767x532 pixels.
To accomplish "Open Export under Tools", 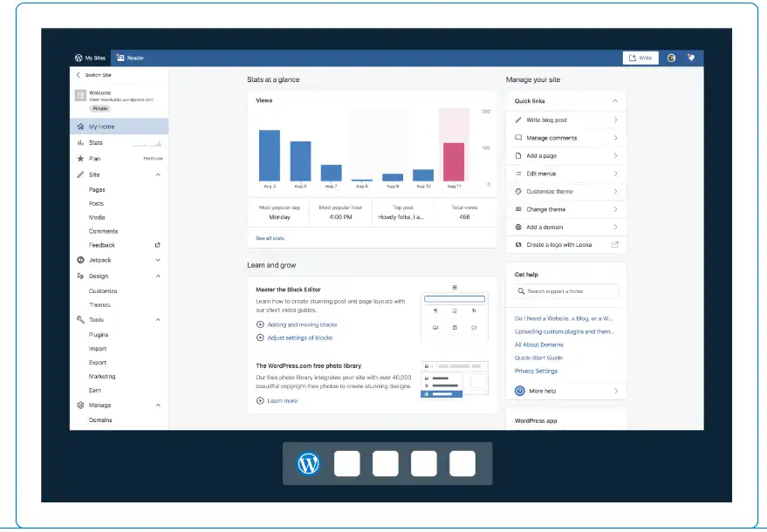I will point(98,362).
